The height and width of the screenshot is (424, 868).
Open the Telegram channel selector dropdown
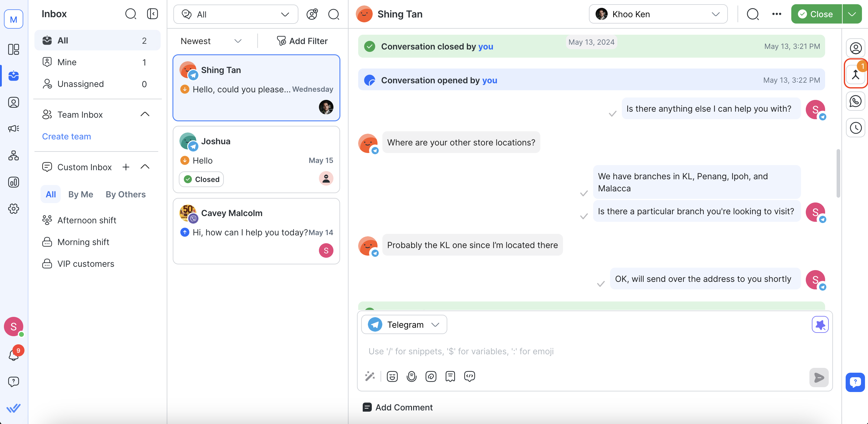pyautogui.click(x=404, y=324)
